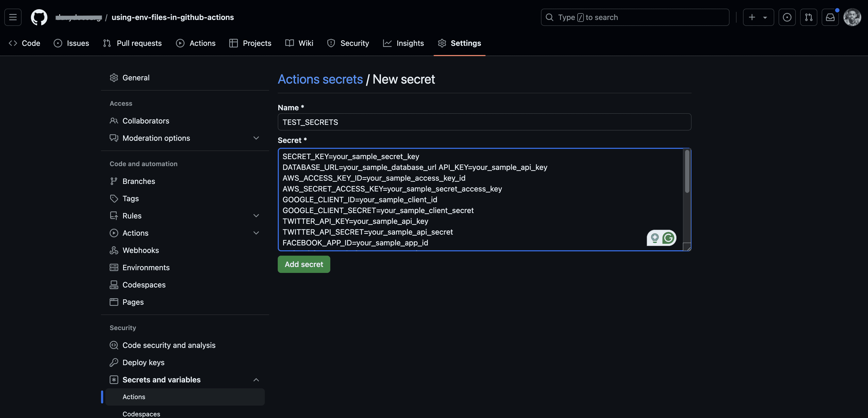Click the Tags tag icon

point(114,198)
